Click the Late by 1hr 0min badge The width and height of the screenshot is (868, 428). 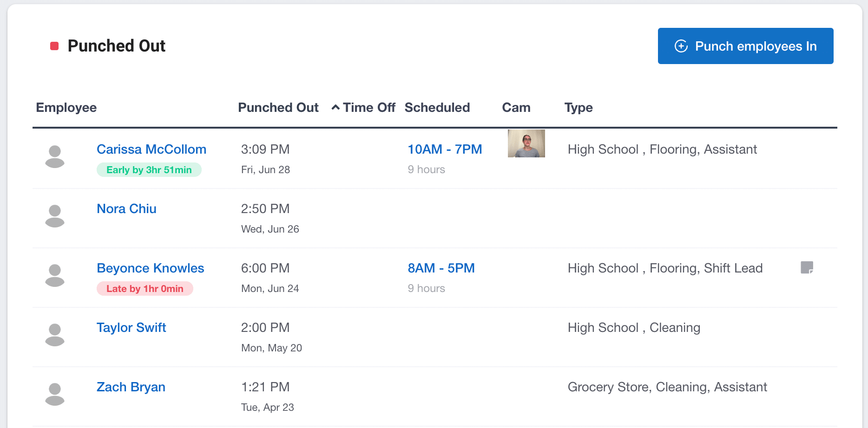pos(145,289)
